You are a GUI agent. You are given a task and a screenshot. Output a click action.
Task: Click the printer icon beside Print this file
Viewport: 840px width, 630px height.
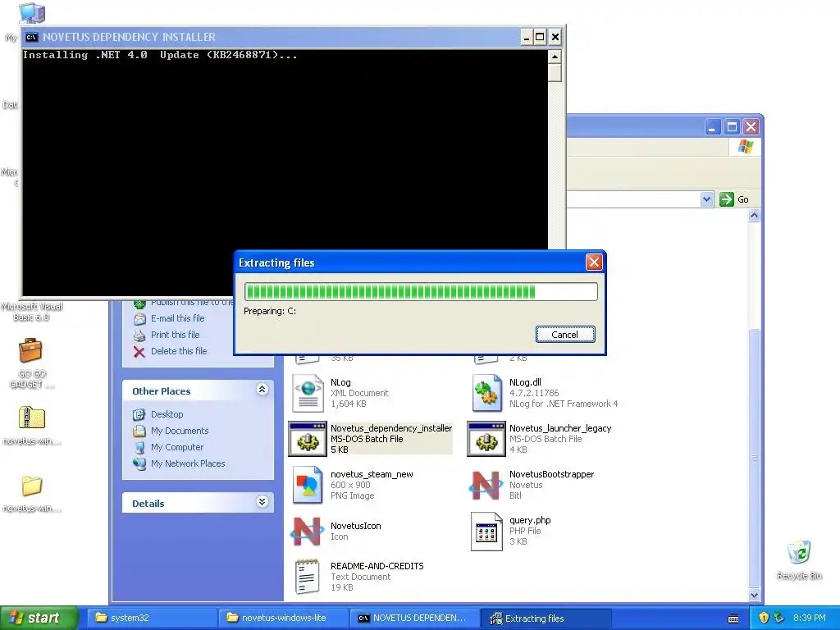(x=139, y=336)
